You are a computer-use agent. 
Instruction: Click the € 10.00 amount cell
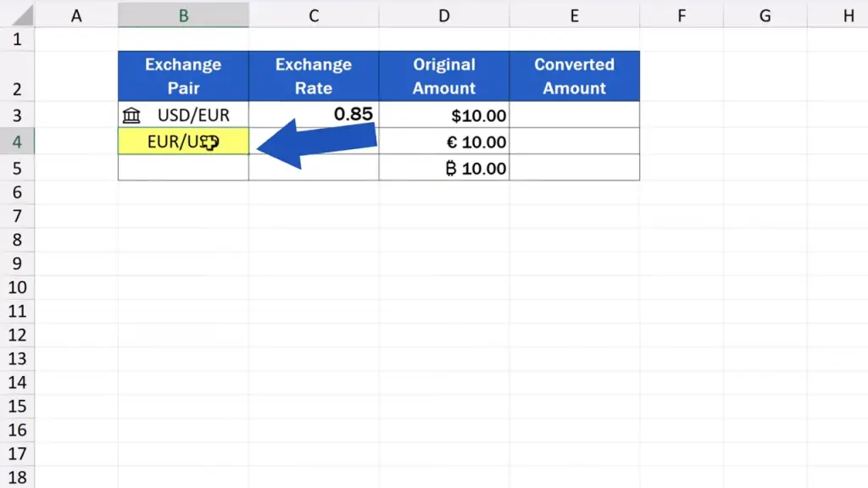pos(444,142)
